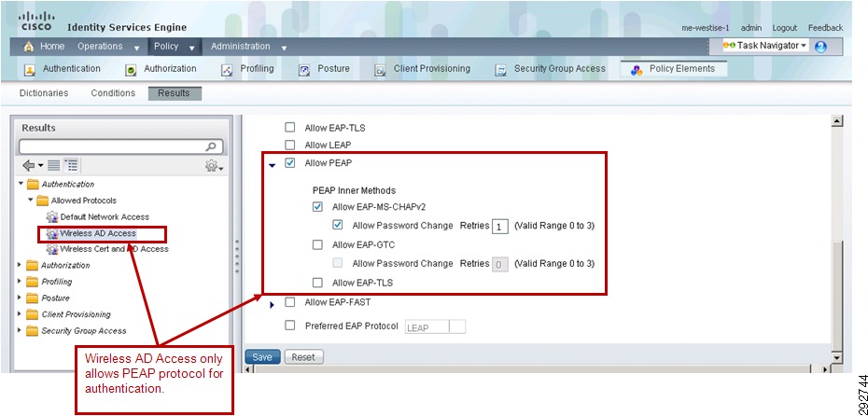Click the admin user link

751,28
